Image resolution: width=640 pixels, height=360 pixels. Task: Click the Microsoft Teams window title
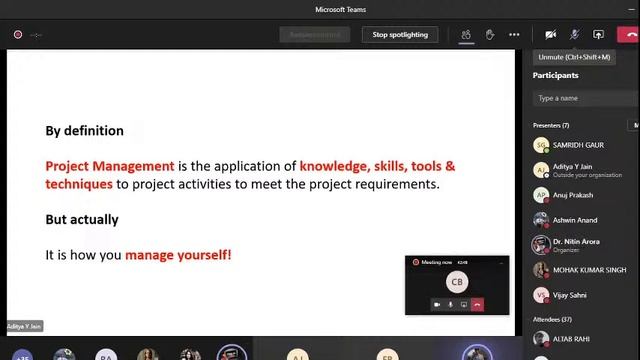coord(340,9)
